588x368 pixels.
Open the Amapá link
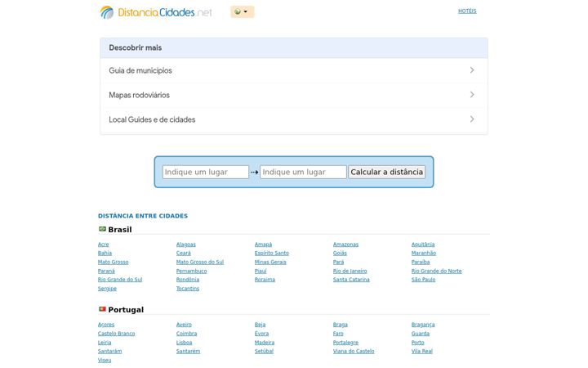click(263, 245)
